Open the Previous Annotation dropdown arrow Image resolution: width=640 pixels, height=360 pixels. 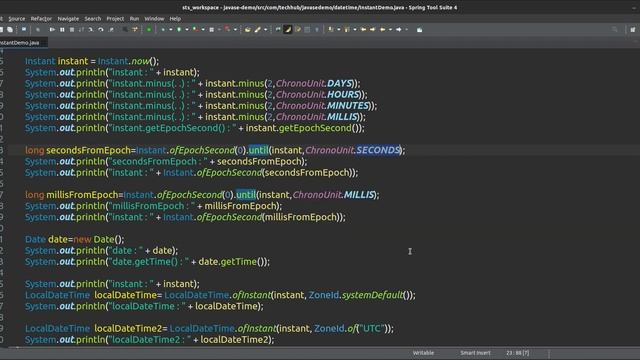point(355,29)
